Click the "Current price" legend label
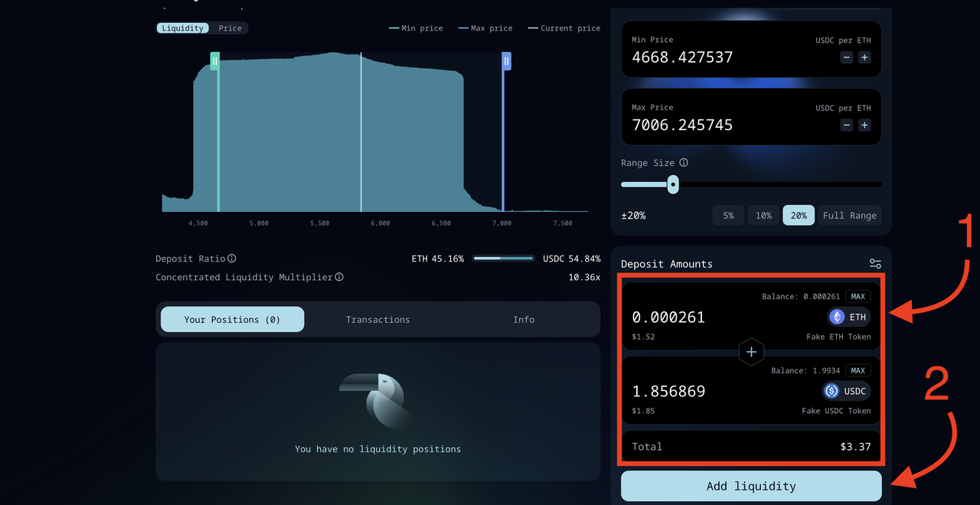 coord(570,28)
